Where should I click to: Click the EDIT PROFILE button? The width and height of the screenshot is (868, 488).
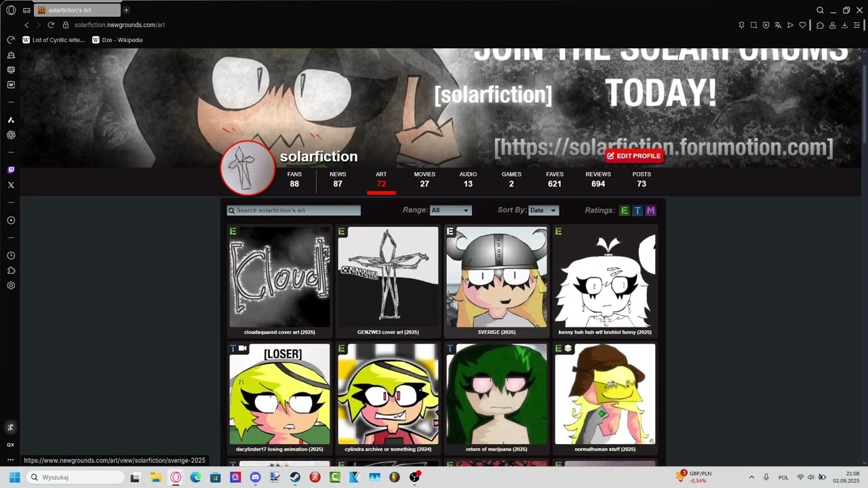click(x=634, y=156)
